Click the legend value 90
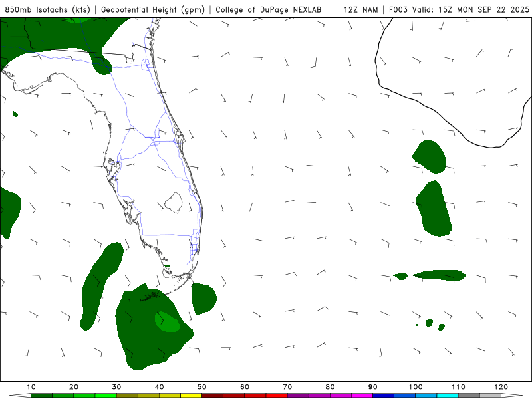The height and width of the screenshot is (399, 532). pos(373,387)
